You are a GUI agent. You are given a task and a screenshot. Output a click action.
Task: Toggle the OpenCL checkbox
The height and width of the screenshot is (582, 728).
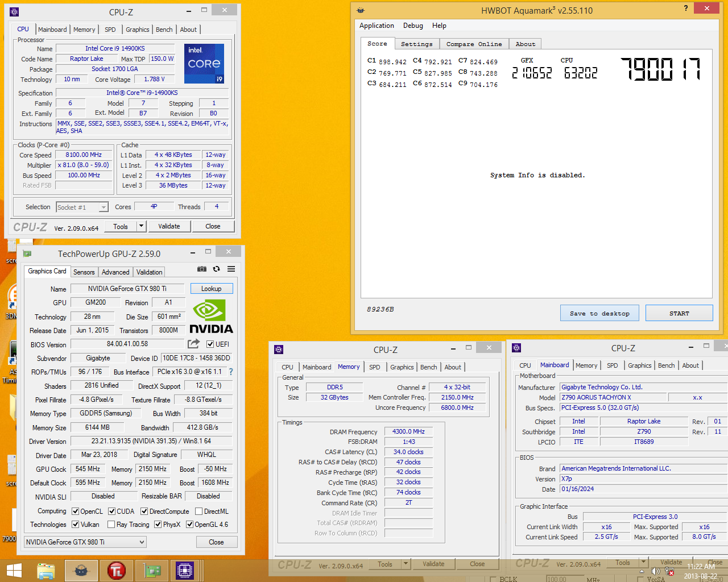click(x=75, y=511)
